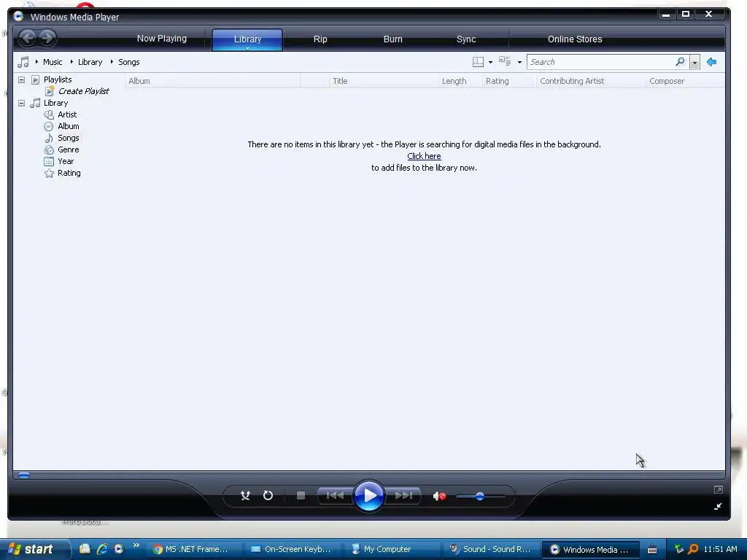
Task: Sort by the Rating column header
Action: tap(508, 81)
